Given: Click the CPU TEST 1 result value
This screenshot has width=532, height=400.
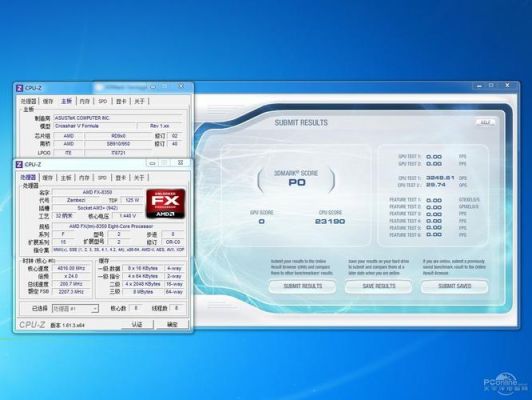Looking at the screenshot, I should [440, 178].
